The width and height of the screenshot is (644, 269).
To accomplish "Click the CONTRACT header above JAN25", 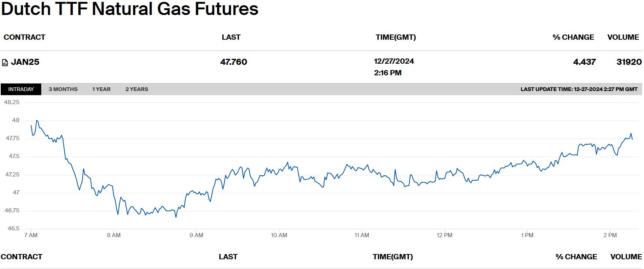I will (24, 37).
